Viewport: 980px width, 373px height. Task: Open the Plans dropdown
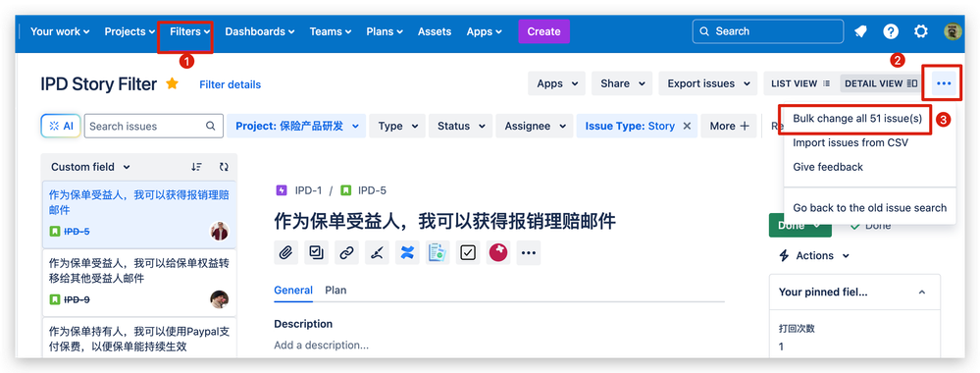385,31
